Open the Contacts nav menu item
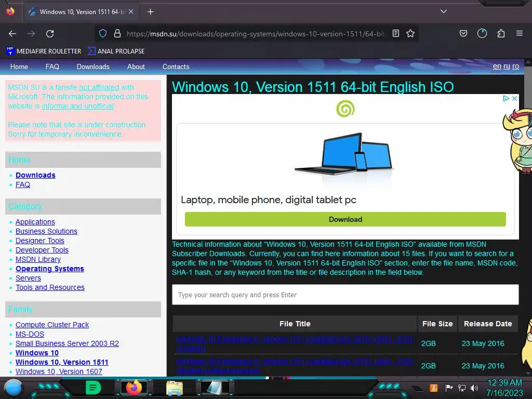 (176, 67)
